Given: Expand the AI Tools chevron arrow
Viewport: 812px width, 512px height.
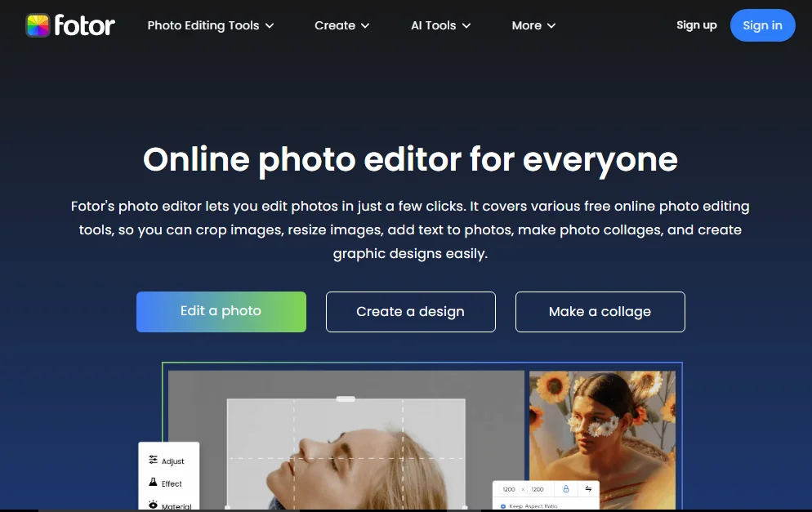Looking at the screenshot, I should (x=466, y=26).
